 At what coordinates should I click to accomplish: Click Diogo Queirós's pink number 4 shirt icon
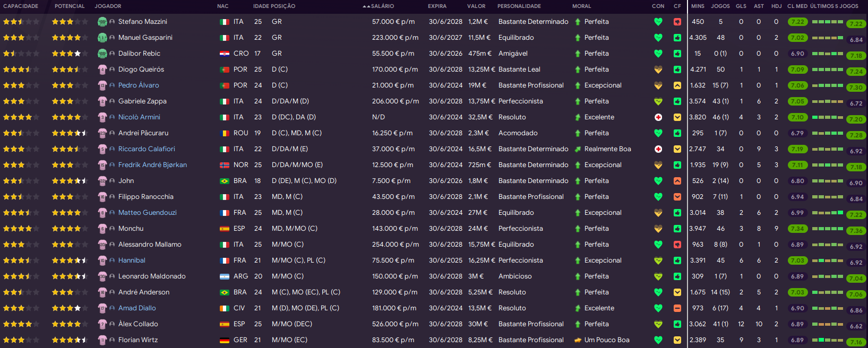(102, 69)
